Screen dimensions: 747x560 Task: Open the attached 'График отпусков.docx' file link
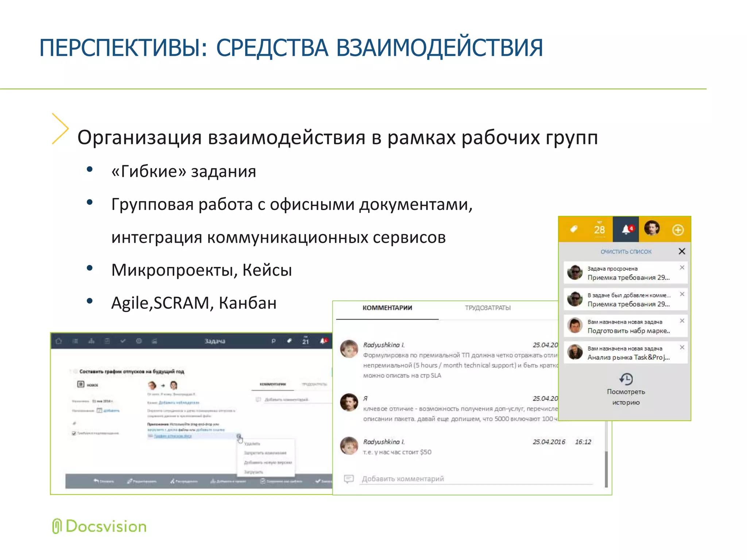pos(173,436)
